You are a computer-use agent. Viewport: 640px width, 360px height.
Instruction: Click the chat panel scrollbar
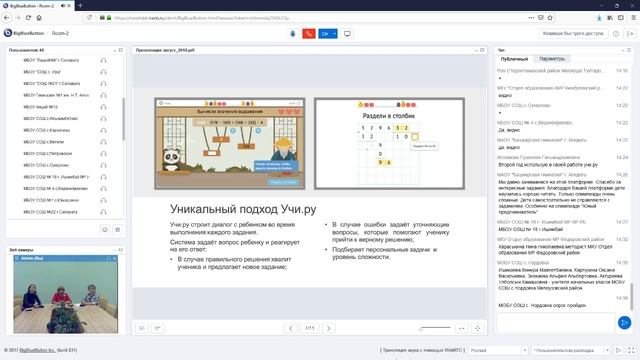click(632, 296)
